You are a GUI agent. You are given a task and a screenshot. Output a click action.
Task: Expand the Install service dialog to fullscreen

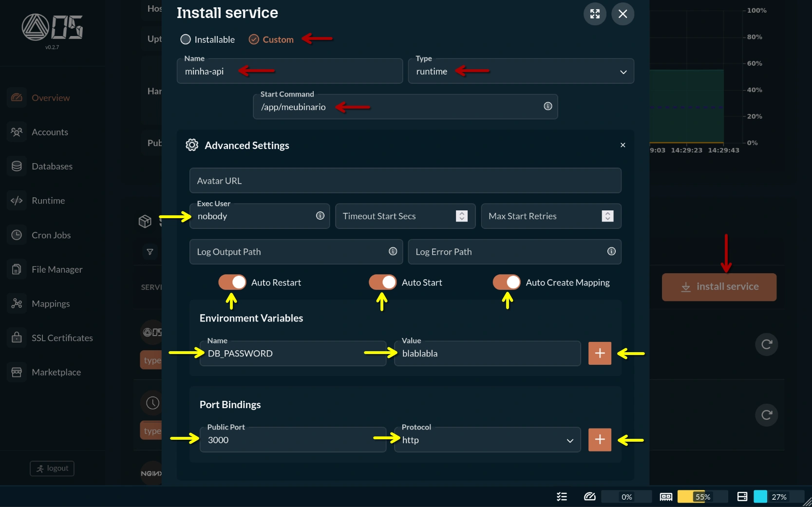tap(594, 14)
